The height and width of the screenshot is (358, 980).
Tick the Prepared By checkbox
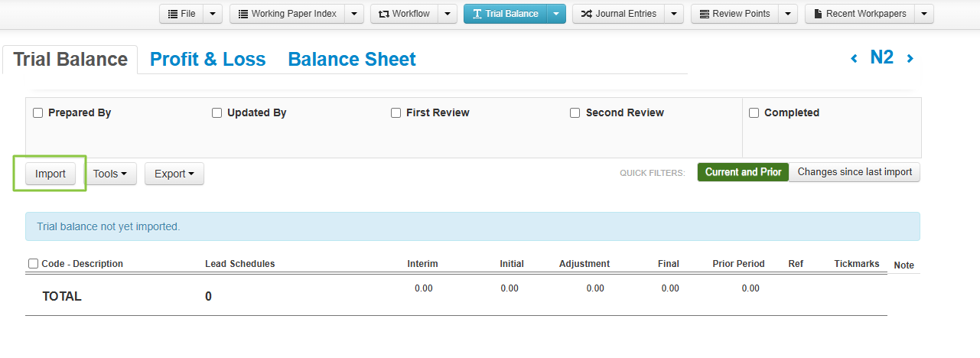point(37,113)
